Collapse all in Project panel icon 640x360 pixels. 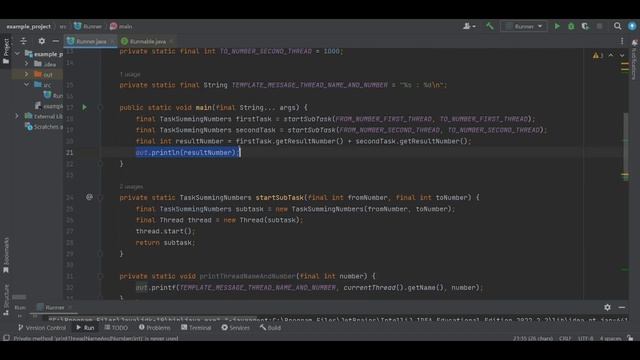click(23, 41)
